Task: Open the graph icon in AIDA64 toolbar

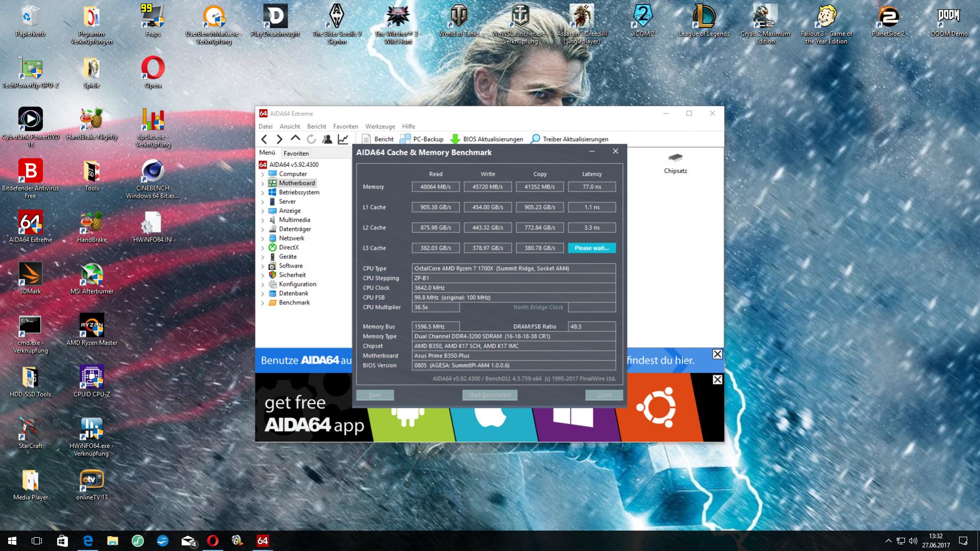Action: pyautogui.click(x=343, y=139)
